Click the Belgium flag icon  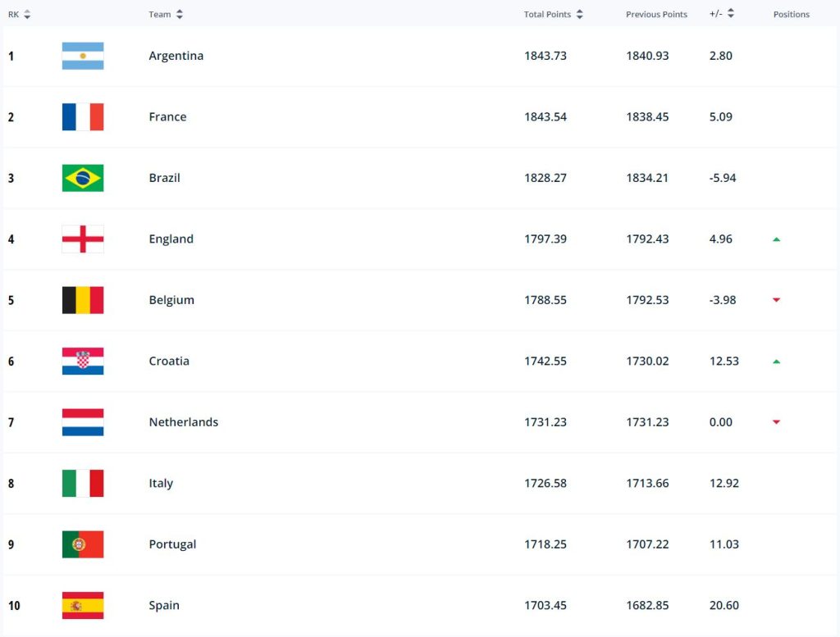(x=83, y=300)
